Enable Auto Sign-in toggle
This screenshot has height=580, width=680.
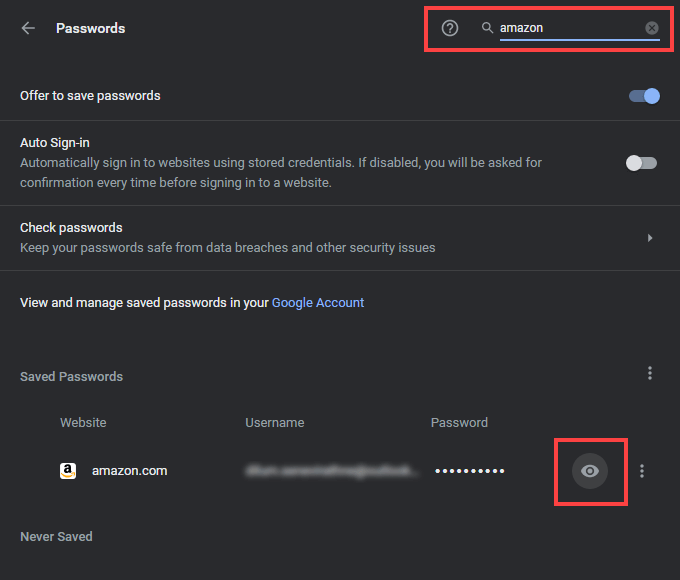coord(641,163)
